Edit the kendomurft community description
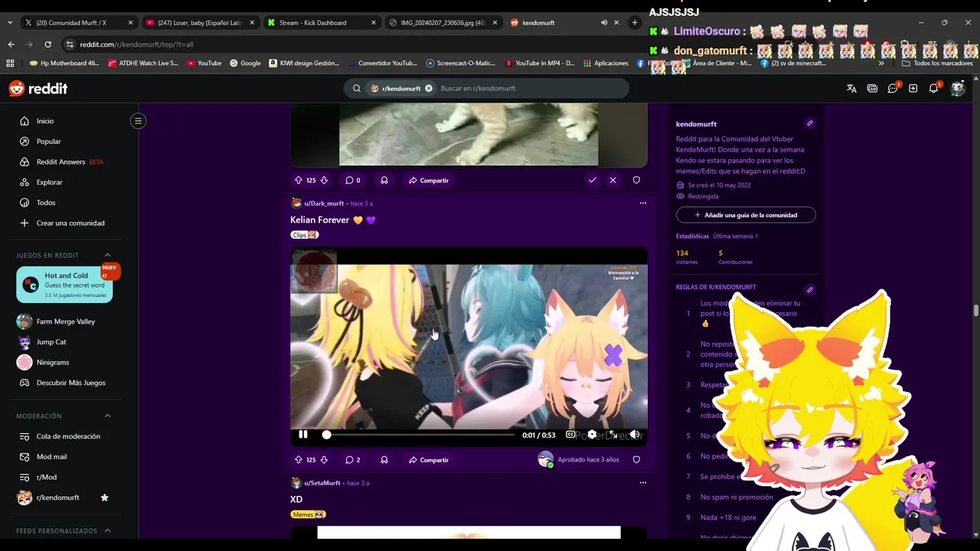The width and height of the screenshot is (980, 551). coord(810,123)
